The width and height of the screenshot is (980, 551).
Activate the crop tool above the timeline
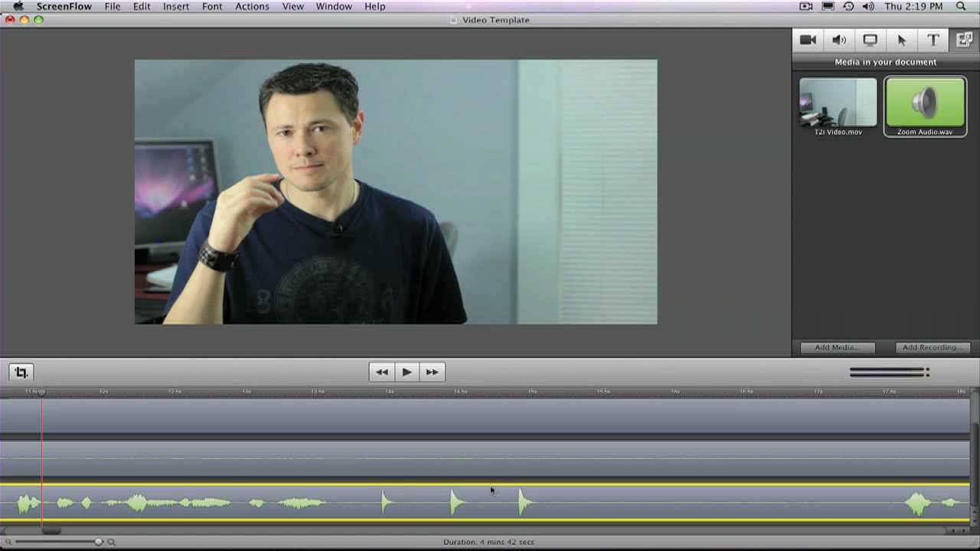tap(21, 372)
